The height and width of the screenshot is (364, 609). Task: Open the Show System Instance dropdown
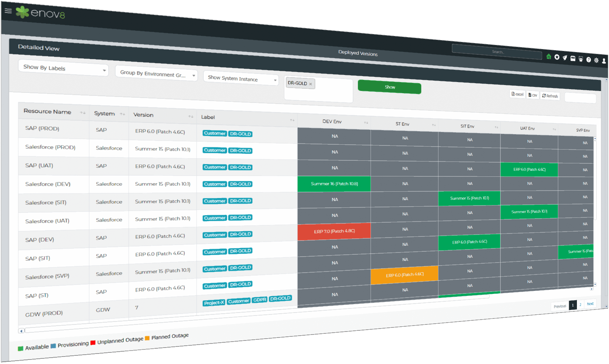pyautogui.click(x=241, y=78)
